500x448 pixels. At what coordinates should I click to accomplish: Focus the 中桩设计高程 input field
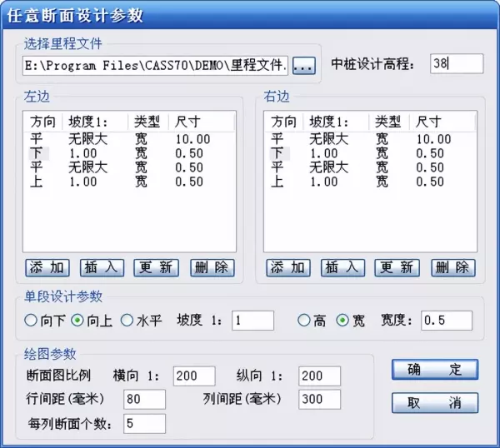457,64
